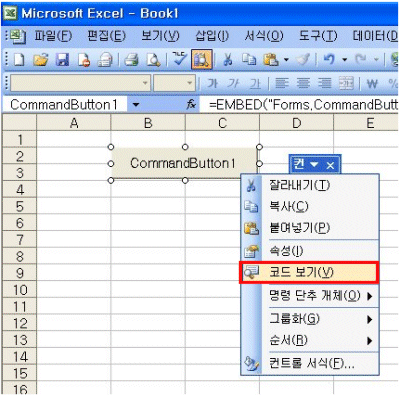Select column C header
This screenshot has width=400, height=397.
[222, 123]
